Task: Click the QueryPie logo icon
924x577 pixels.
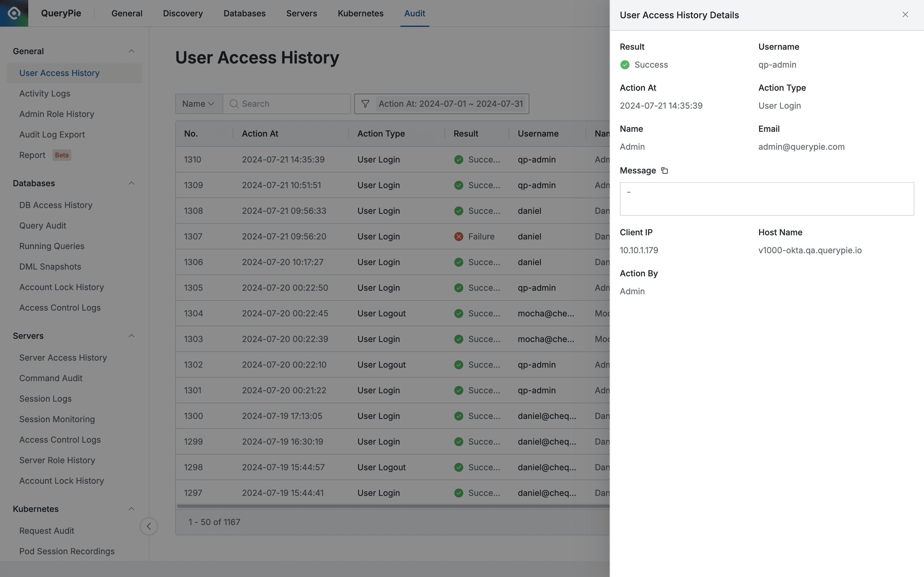Action: [14, 13]
